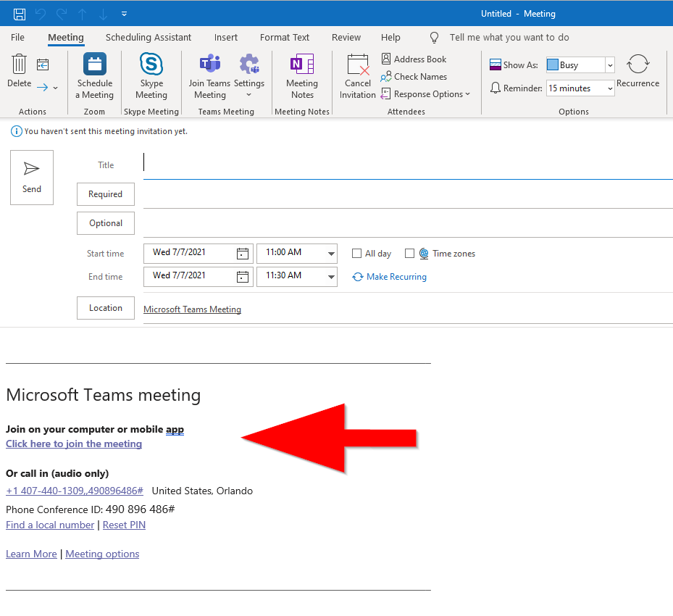Click the Required attendees input field
The image size is (673, 616).
click(408, 196)
